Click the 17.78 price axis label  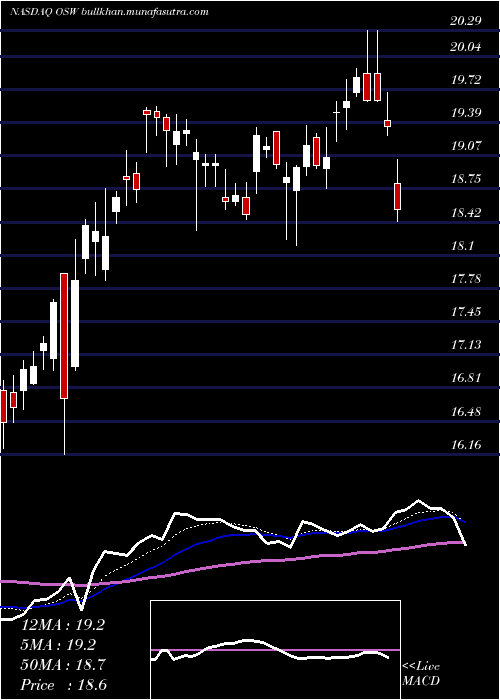click(x=466, y=279)
